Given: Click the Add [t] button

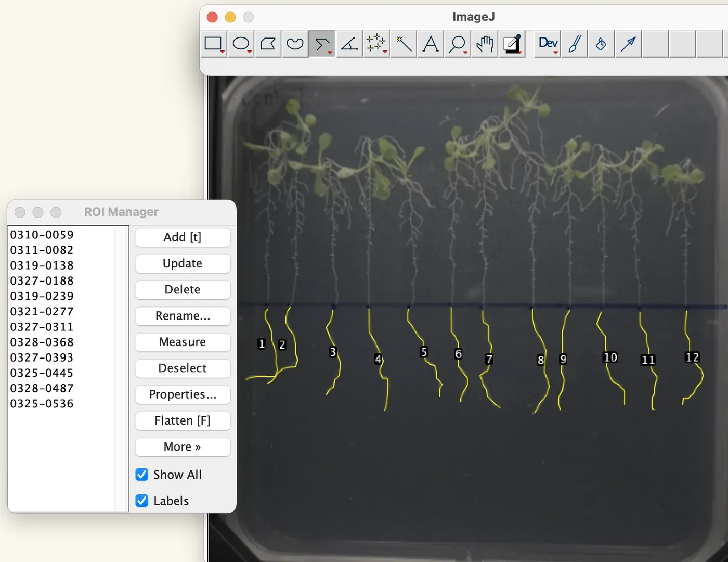Looking at the screenshot, I should (x=183, y=237).
